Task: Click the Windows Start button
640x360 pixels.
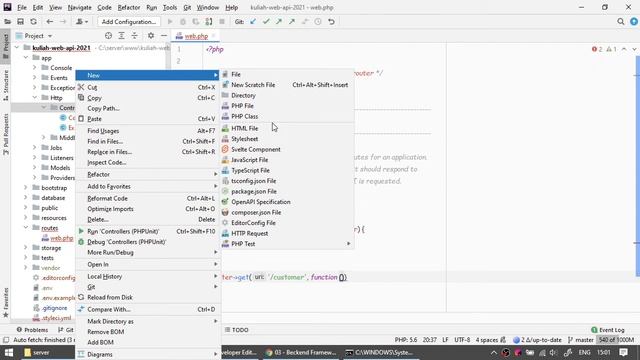Action: [x=9, y=352]
